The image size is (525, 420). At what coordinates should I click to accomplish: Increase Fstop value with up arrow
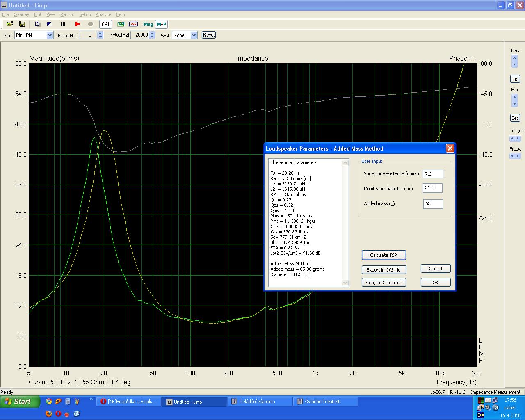click(152, 33)
